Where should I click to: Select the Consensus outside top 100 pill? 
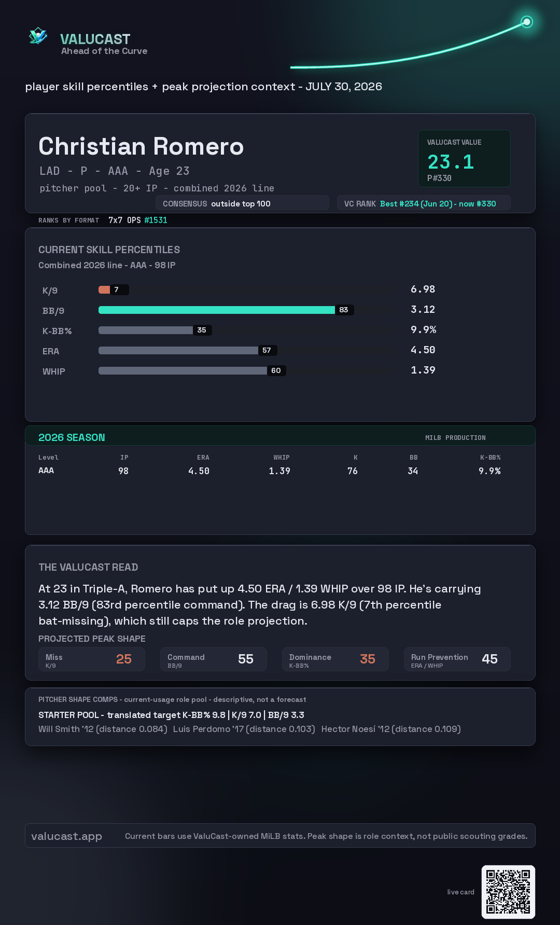[x=242, y=203]
